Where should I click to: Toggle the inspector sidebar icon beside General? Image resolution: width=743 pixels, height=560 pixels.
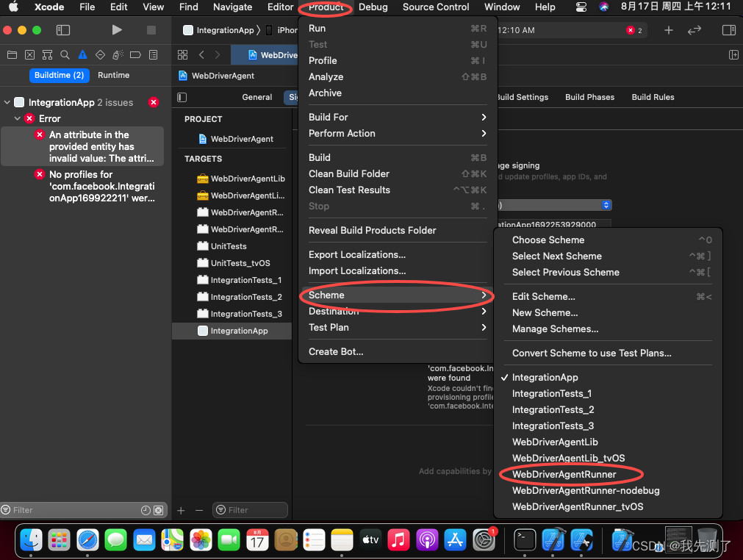[x=182, y=96]
